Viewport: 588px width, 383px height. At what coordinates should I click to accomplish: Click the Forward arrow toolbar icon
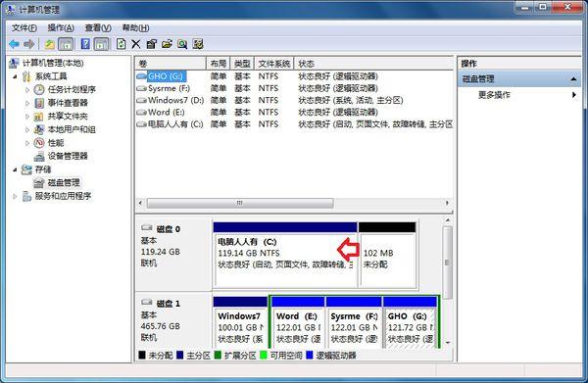point(28,44)
